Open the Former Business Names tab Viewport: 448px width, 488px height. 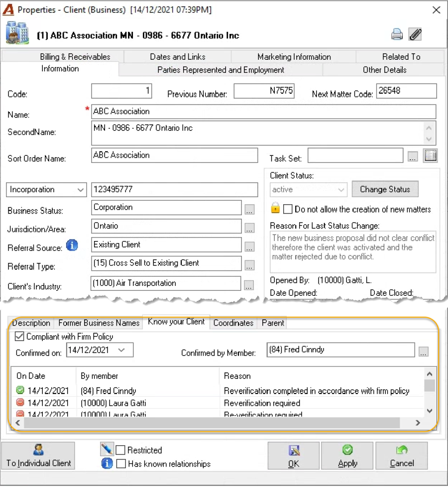click(x=99, y=323)
